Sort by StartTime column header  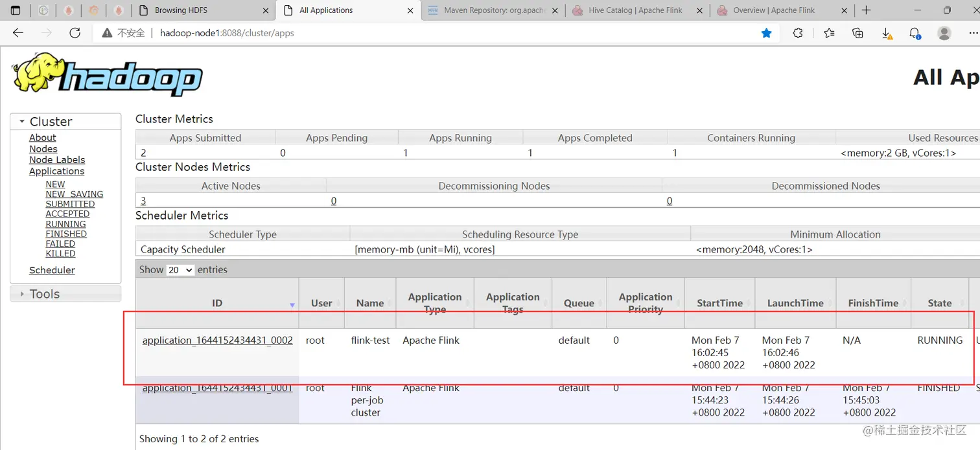719,303
